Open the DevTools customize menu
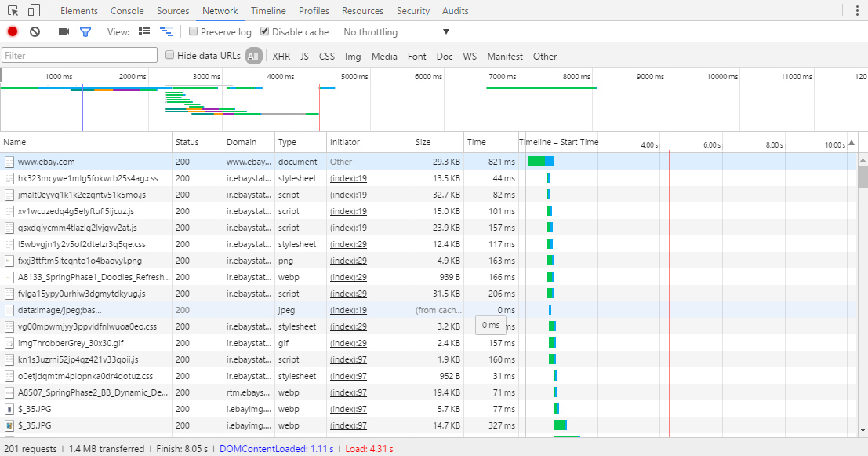The image size is (868, 456). pos(859,10)
